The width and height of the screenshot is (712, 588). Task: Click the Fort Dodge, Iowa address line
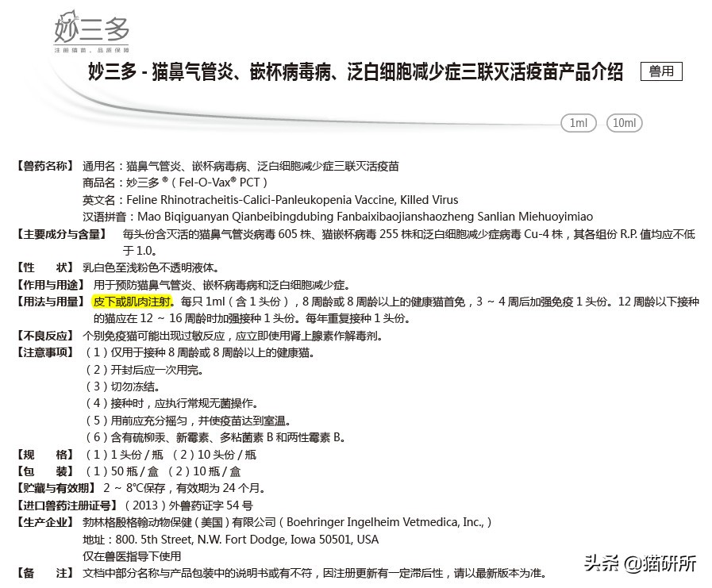click(x=230, y=540)
